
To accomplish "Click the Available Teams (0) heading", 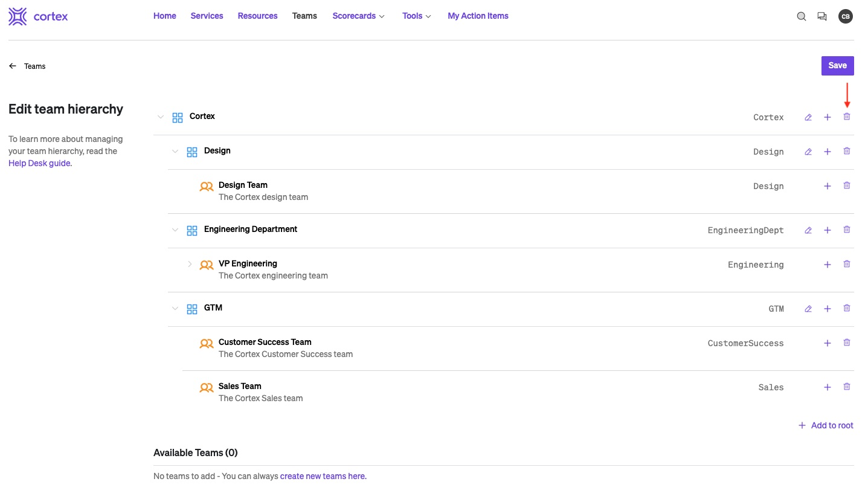I will [196, 452].
